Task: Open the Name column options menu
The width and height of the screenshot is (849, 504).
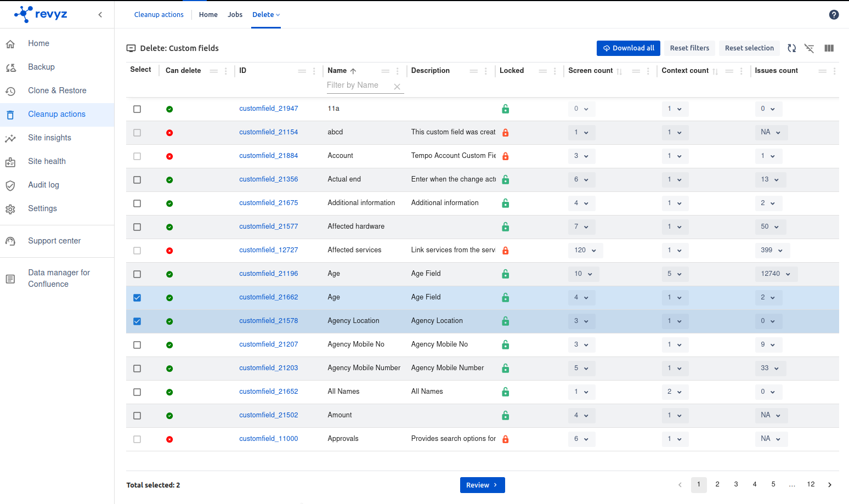Action: coord(398,71)
